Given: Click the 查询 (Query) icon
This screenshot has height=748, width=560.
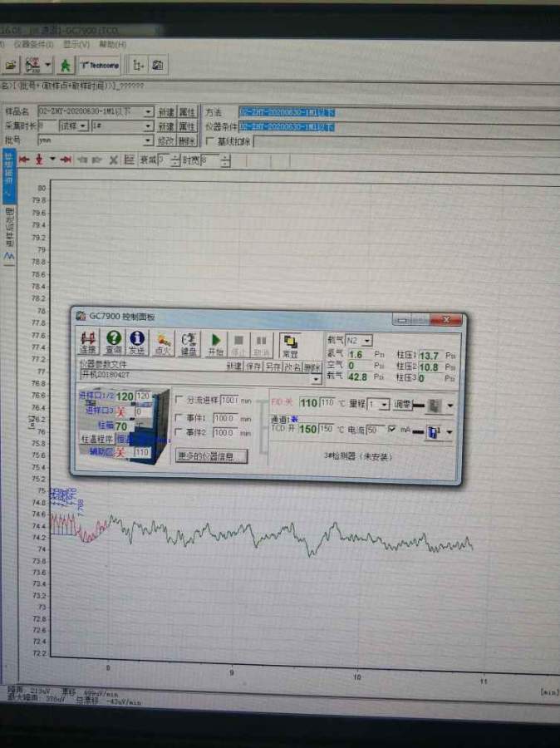Looking at the screenshot, I should tap(113, 342).
